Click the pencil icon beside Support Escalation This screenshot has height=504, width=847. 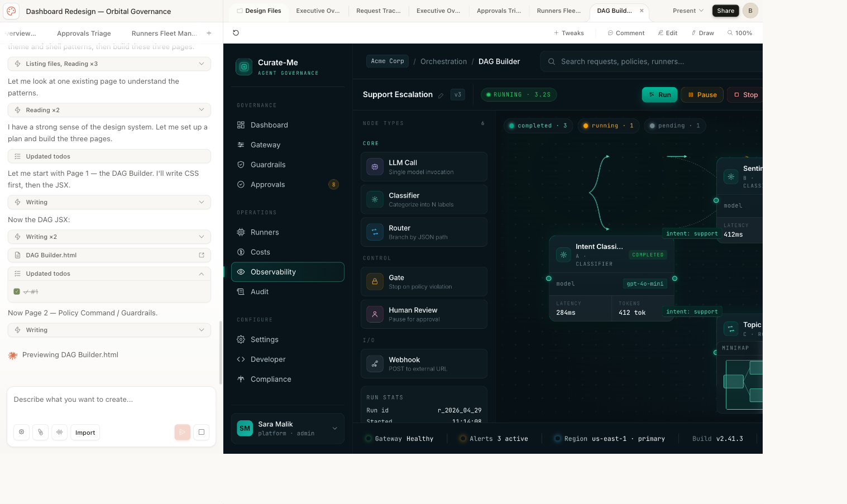coord(441,95)
